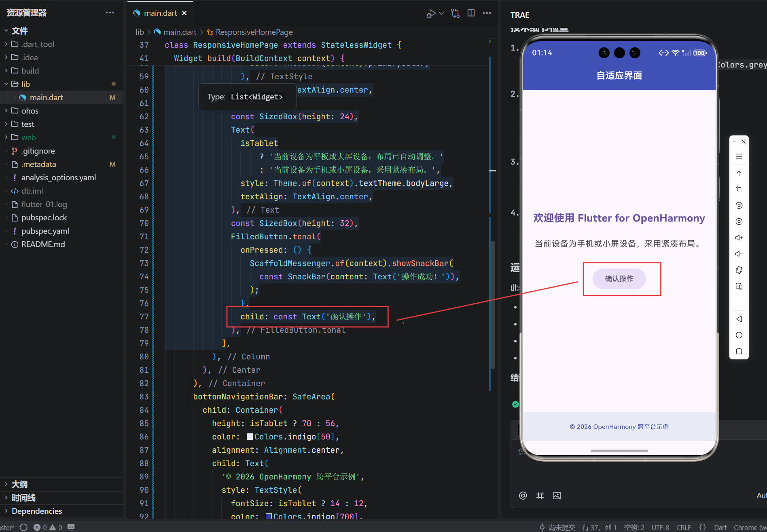Image resolution: width=767 pixels, height=532 pixels.
Task: Close the emulator side toolbar
Action: tap(744, 142)
